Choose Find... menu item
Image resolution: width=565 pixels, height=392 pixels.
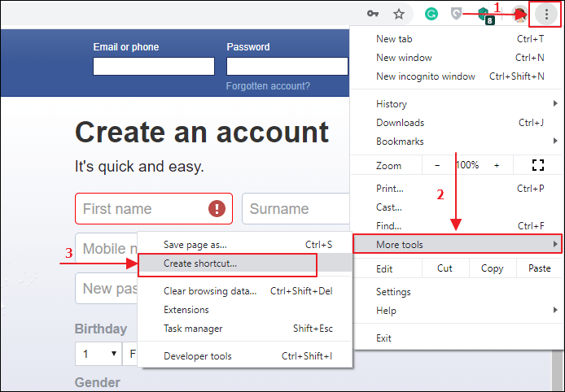coord(457,226)
